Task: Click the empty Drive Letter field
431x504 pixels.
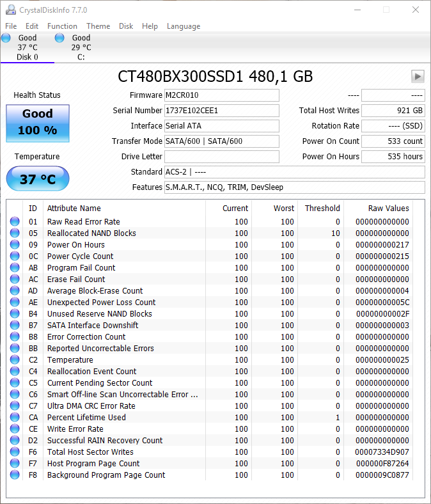Action: (x=222, y=157)
